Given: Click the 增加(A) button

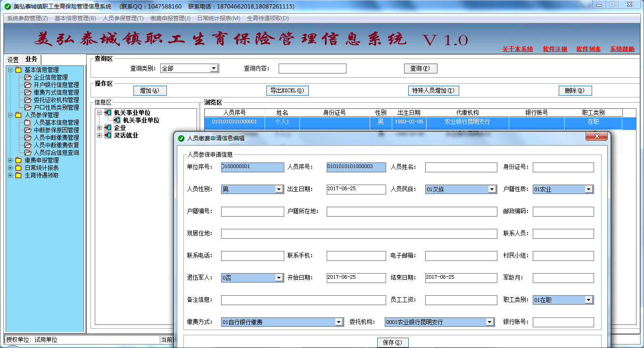Looking at the screenshot, I should pyautogui.click(x=150, y=90).
